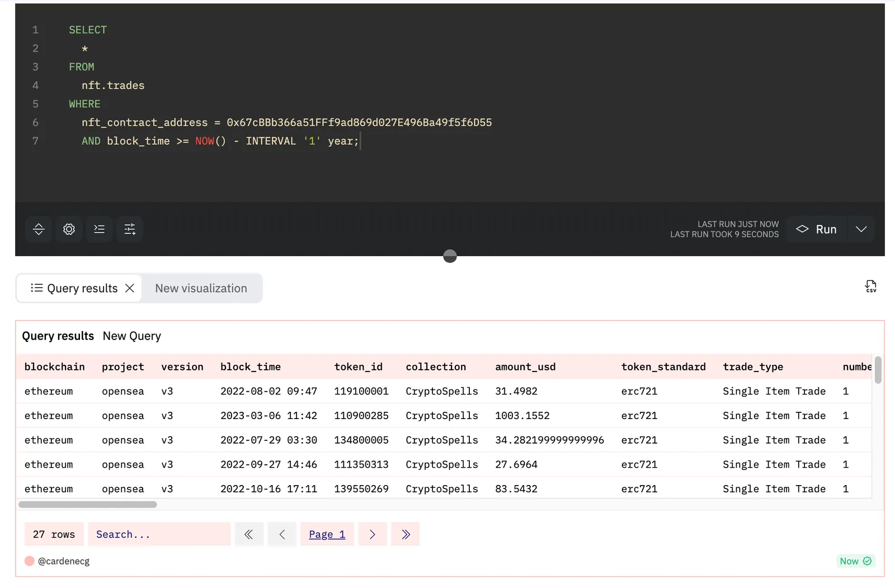Click the vertical table scrollbar

[878, 370]
